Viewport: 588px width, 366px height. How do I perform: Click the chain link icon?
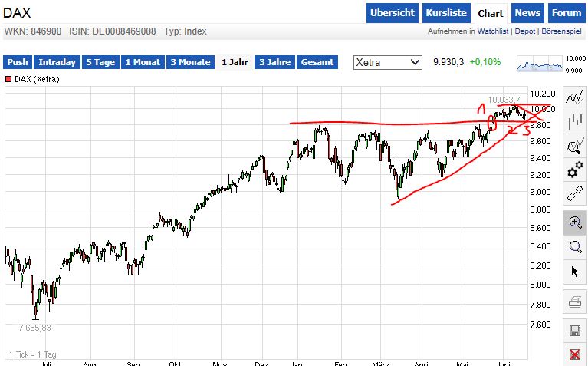574,193
